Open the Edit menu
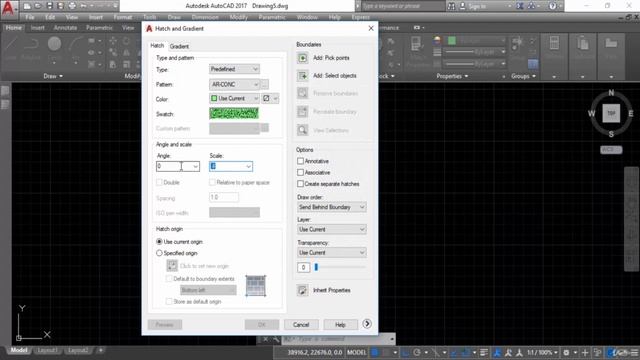This screenshot has width=640, height=360. (50, 17)
